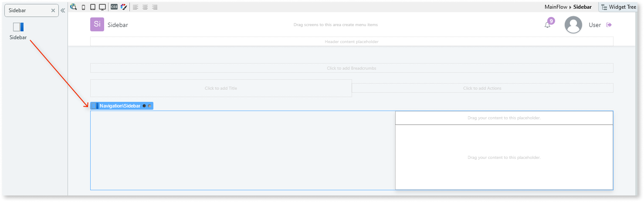This screenshot has width=644, height=202.
Task: Click the notification bell icon
Action: [547, 25]
